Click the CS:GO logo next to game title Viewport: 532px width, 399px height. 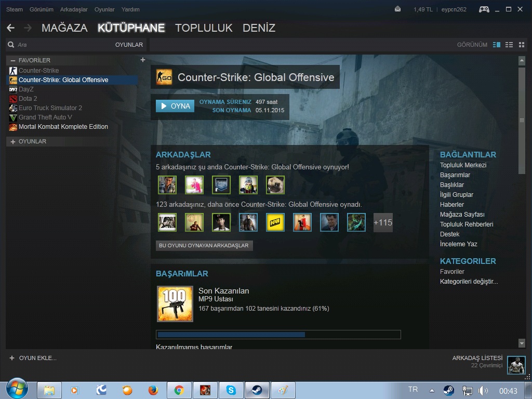tap(164, 77)
